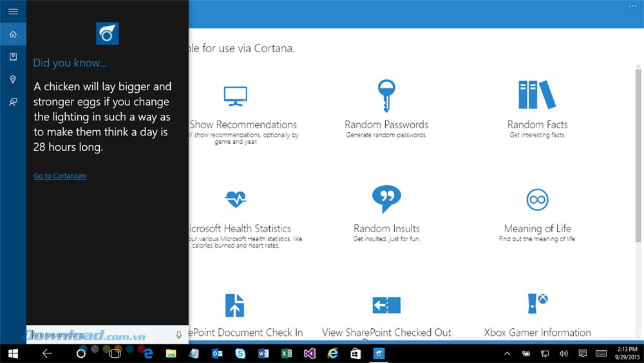The image size is (644, 363).
Task: Activate the microphone in the search box
Action: click(179, 335)
